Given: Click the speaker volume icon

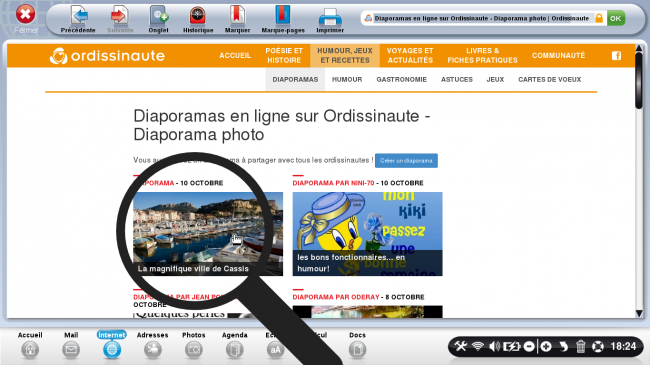Looking at the screenshot, I should (x=494, y=346).
